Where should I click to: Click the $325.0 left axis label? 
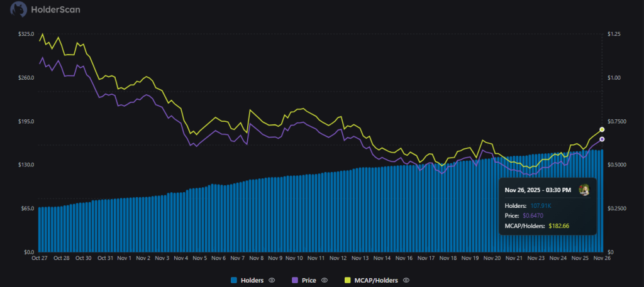click(x=26, y=34)
